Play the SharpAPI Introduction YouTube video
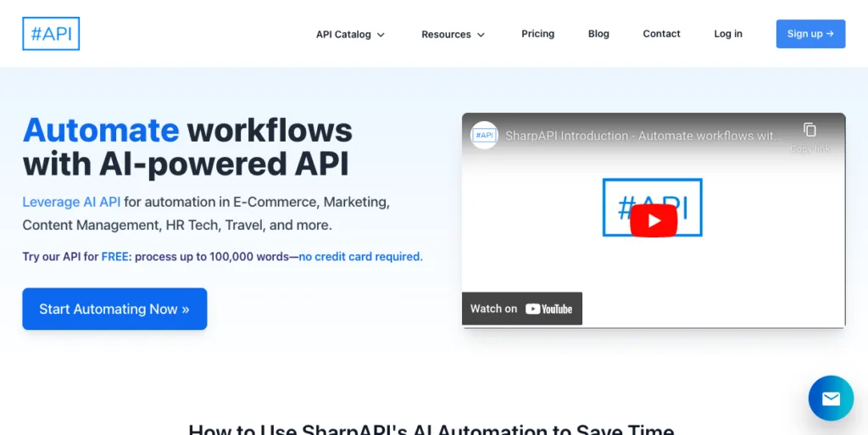This screenshot has height=435, width=868. coord(654,220)
